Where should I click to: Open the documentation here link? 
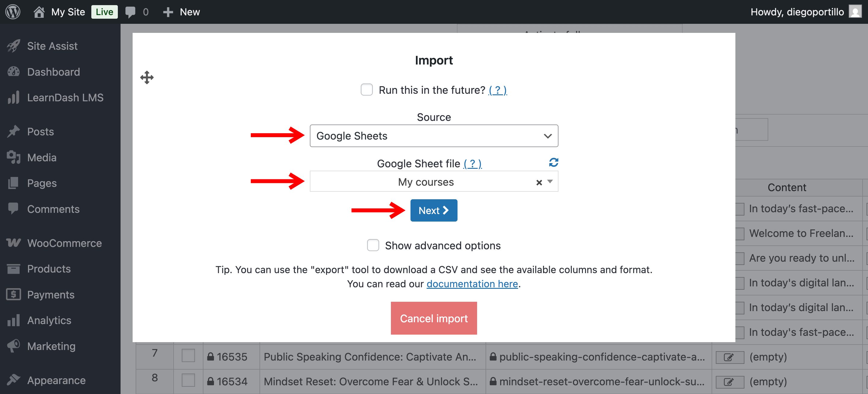point(472,284)
